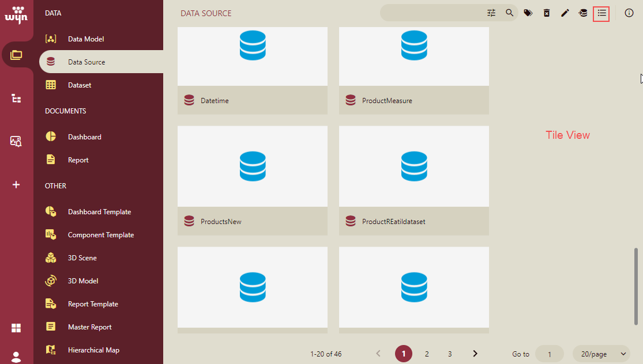Screen dimensions: 643x364
Task: Open the info panel icon
Action: (629, 13)
